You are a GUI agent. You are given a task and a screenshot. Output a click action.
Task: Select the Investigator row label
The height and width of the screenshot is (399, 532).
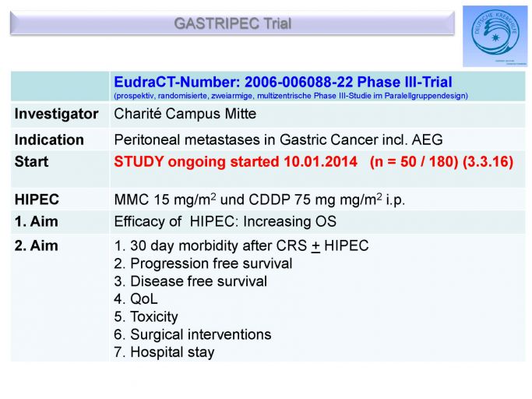coord(56,114)
